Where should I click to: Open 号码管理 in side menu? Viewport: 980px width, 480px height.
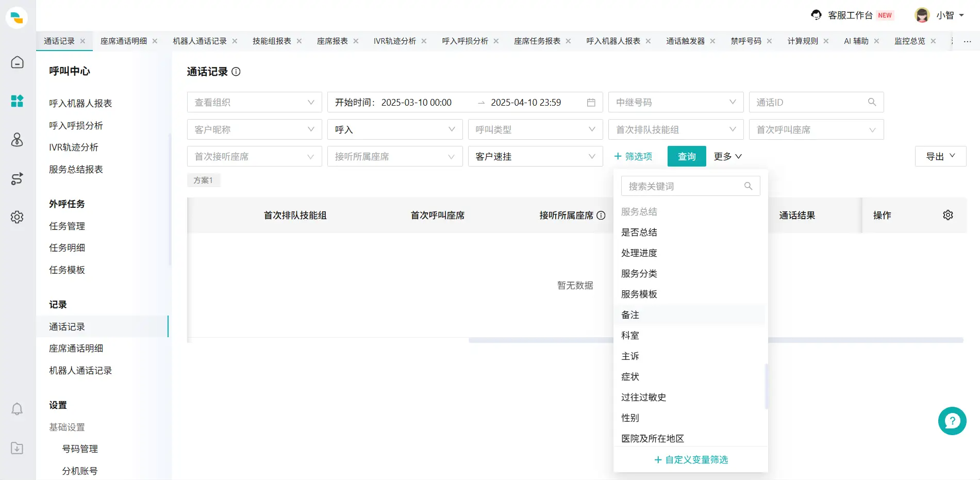click(80, 449)
